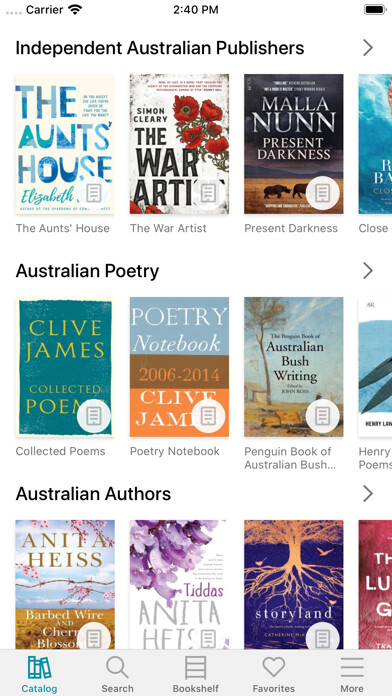Select Barbed Wire and Cherry Blossoms cover

[65, 585]
